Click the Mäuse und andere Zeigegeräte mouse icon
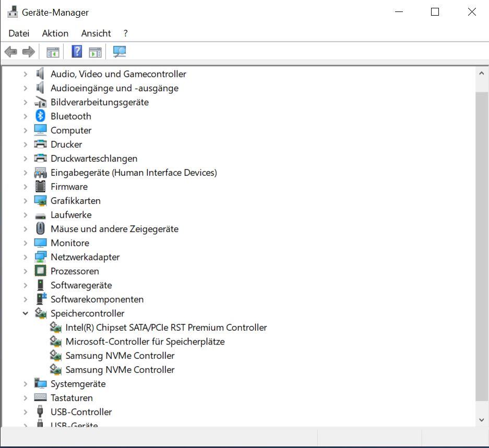 point(40,228)
